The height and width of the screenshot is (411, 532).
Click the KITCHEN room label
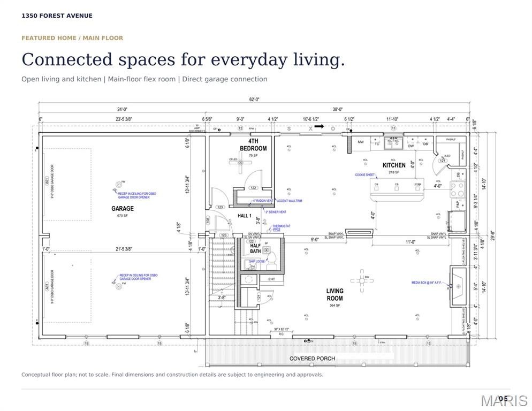pos(394,165)
